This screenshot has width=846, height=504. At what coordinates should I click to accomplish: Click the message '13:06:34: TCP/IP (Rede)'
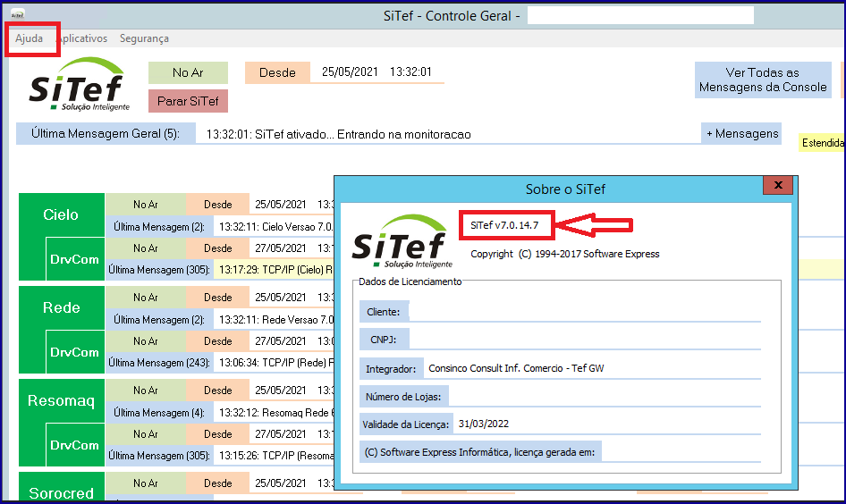[275, 363]
